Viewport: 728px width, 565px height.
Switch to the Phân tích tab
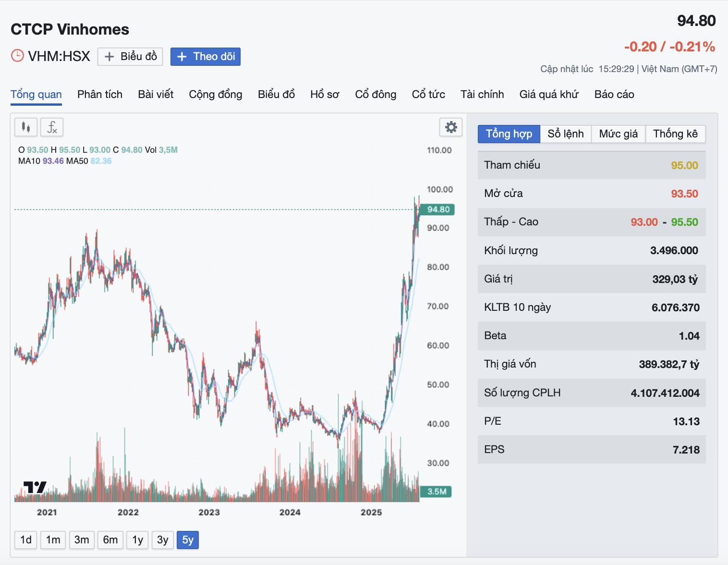point(100,94)
